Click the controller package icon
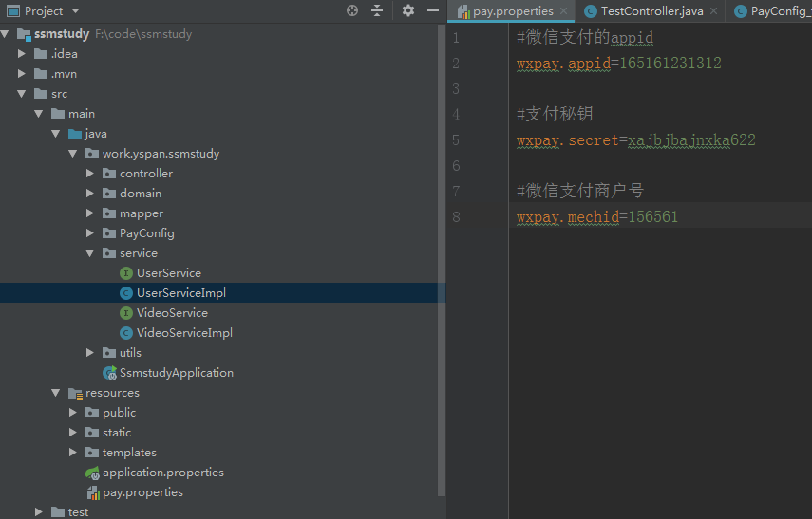The height and width of the screenshot is (519, 812). 109,174
